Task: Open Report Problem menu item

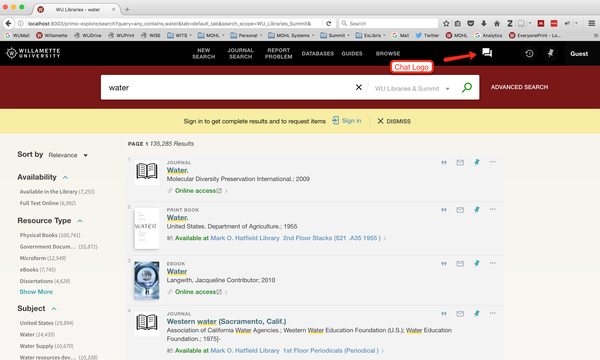Action: point(279,53)
